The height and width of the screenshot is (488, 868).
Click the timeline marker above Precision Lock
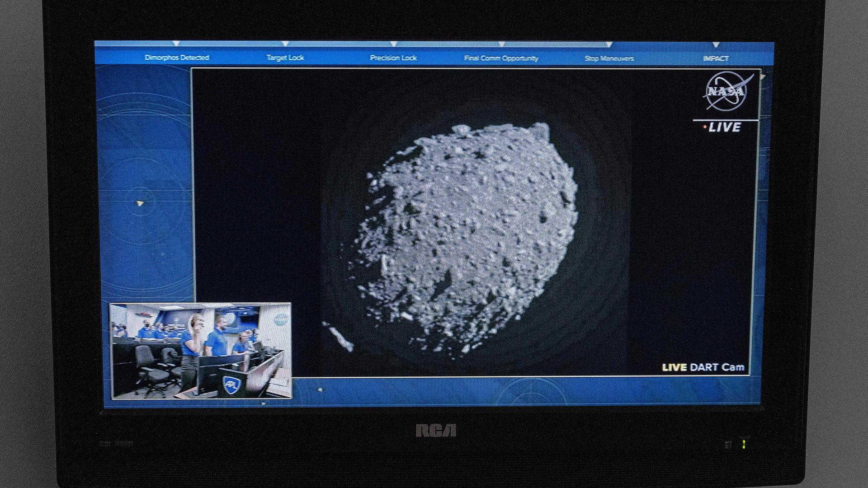pyautogui.click(x=394, y=44)
